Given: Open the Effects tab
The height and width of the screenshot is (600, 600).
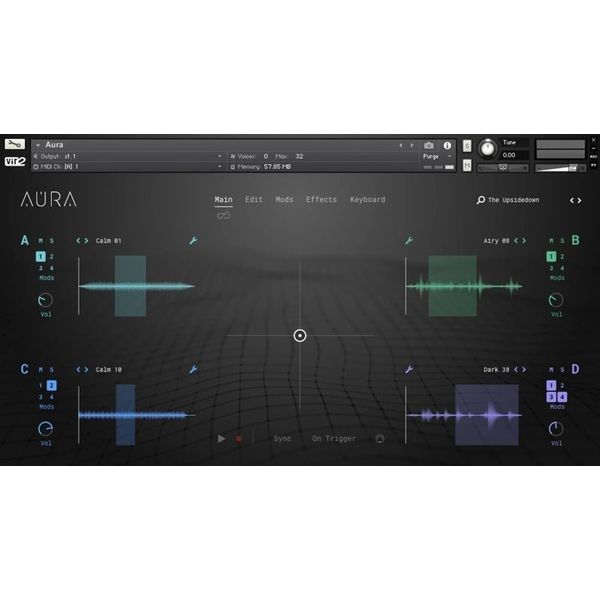Looking at the screenshot, I should tap(321, 200).
